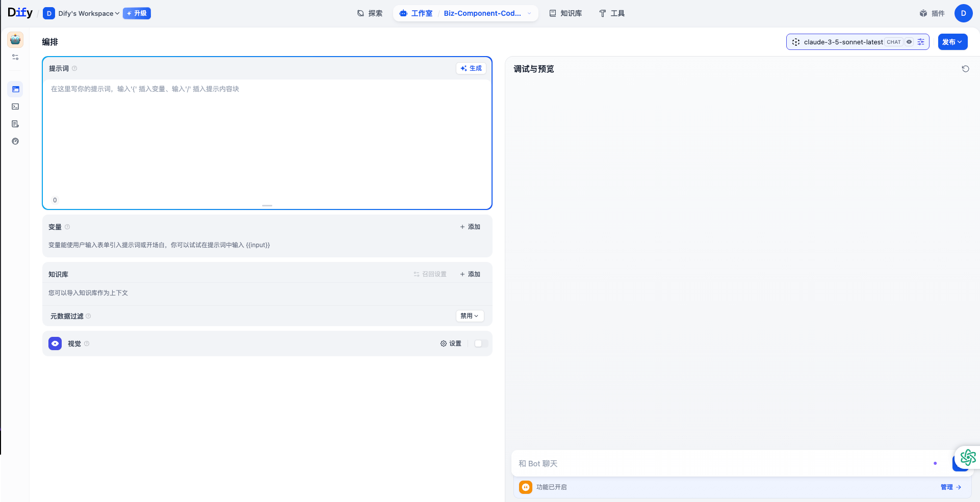Click the 和 Bot 聊天 chat input field

click(714, 463)
